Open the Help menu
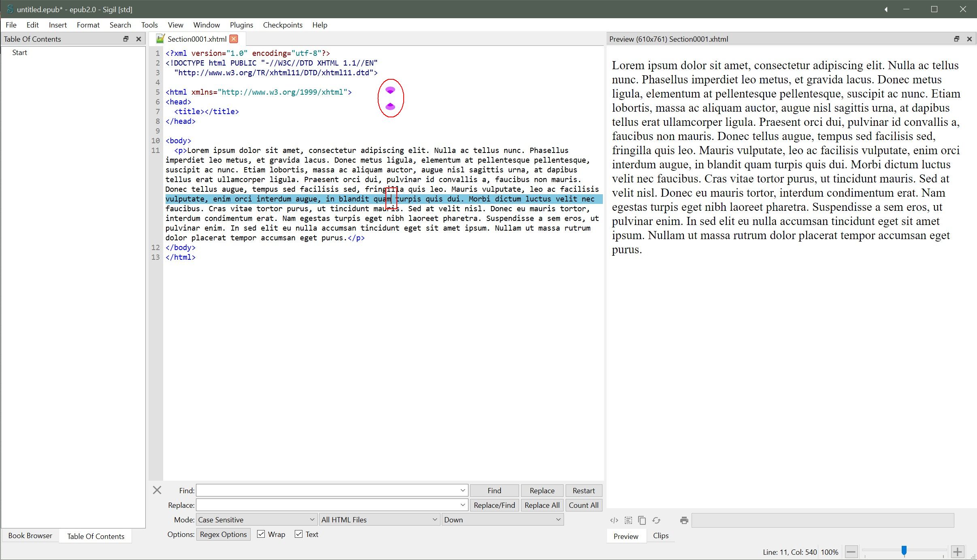This screenshot has width=977, height=560. (319, 25)
